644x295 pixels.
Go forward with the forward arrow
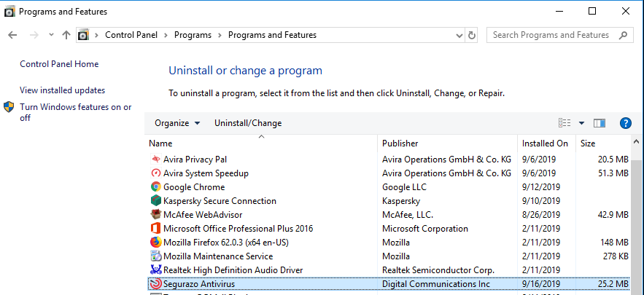point(34,35)
